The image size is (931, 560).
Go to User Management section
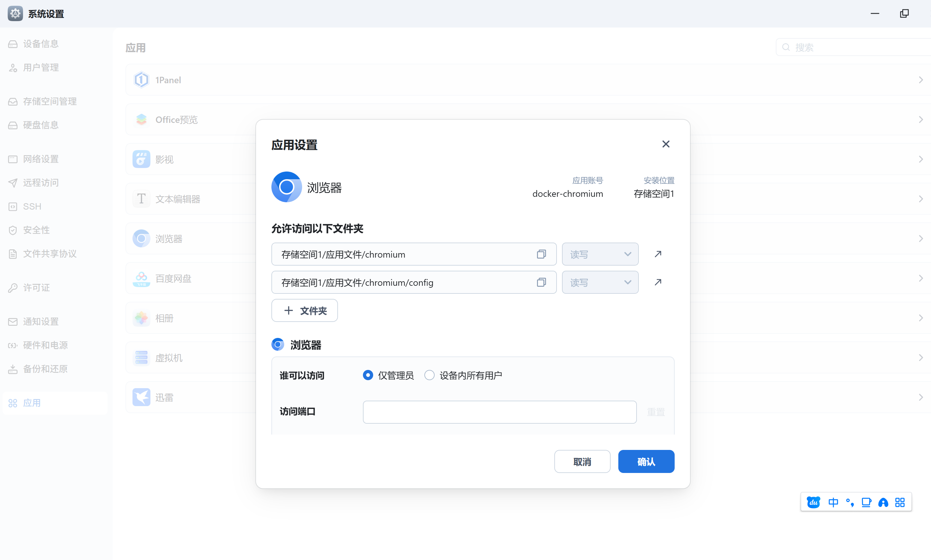(41, 68)
